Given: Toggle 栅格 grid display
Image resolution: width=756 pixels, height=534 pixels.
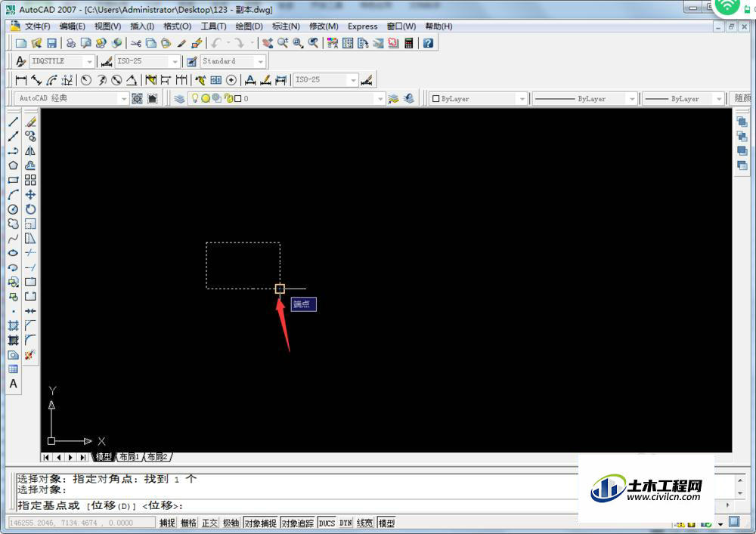Looking at the screenshot, I should coord(188,523).
